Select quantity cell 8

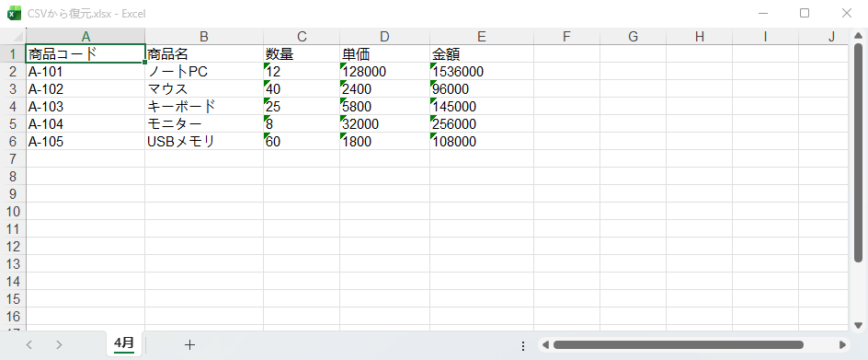[302, 123]
